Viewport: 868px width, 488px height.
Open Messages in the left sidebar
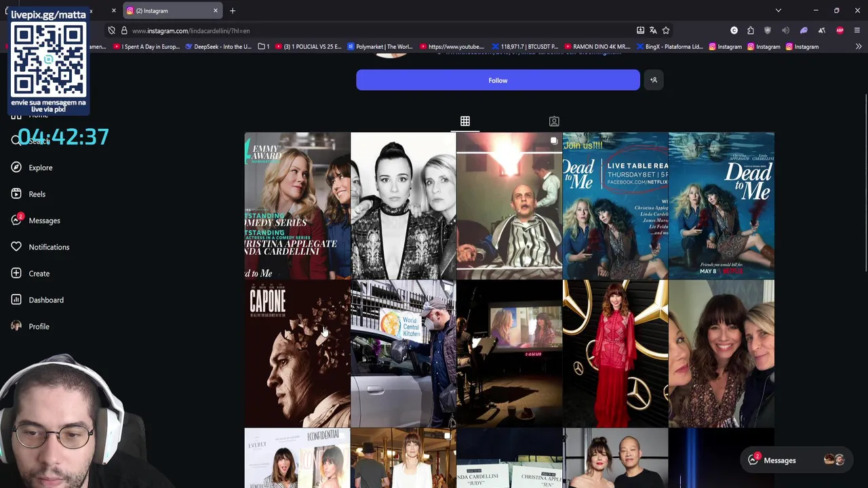pos(44,220)
